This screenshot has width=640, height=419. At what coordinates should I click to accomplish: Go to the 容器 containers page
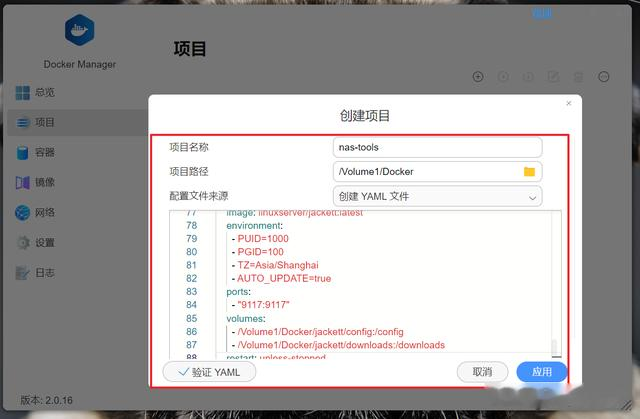tap(45, 152)
